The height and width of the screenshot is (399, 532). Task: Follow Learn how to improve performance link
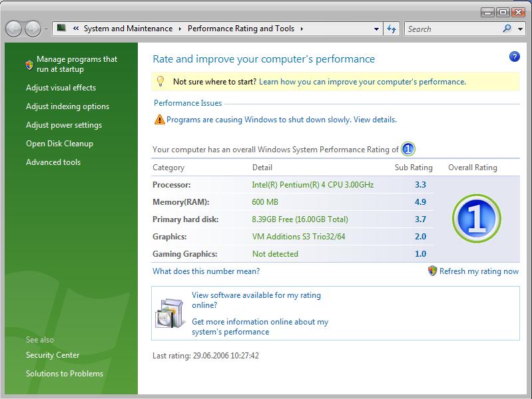362,82
